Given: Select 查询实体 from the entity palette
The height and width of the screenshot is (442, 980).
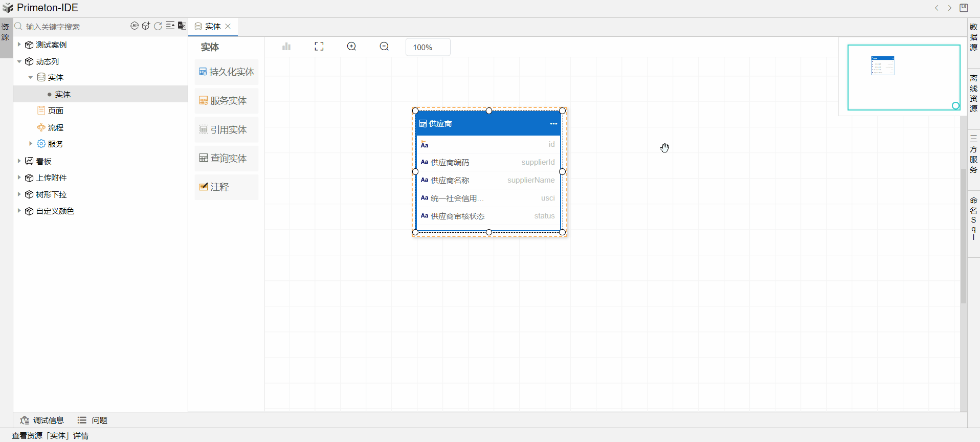Looking at the screenshot, I should 226,159.
